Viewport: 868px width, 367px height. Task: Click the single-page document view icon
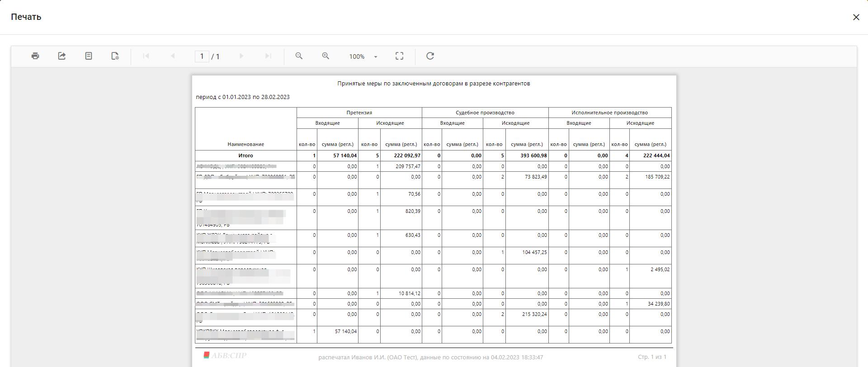[89, 56]
